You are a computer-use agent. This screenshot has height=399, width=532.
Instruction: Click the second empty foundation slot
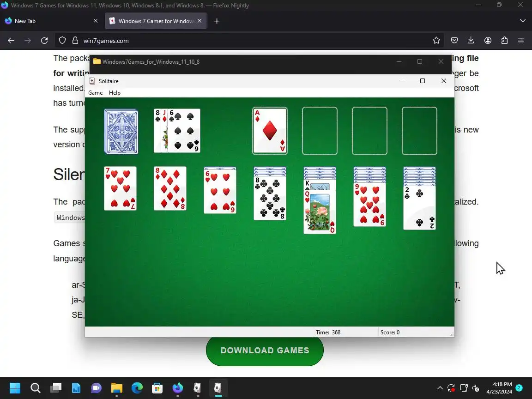[320, 131]
